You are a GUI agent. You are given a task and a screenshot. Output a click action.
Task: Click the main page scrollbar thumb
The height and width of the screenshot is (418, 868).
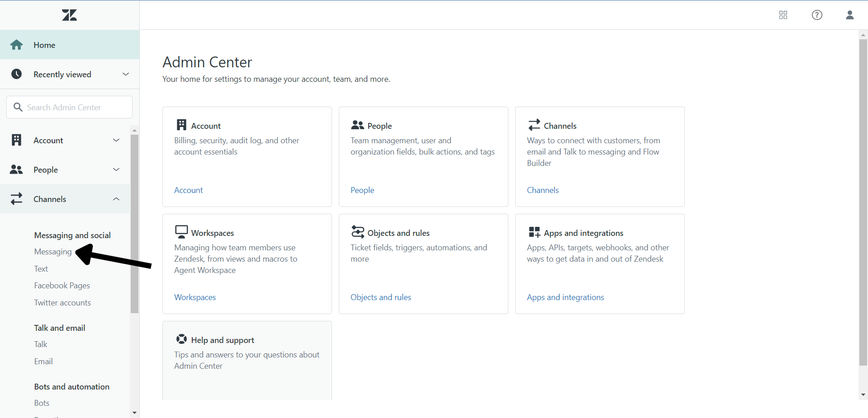(863, 202)
